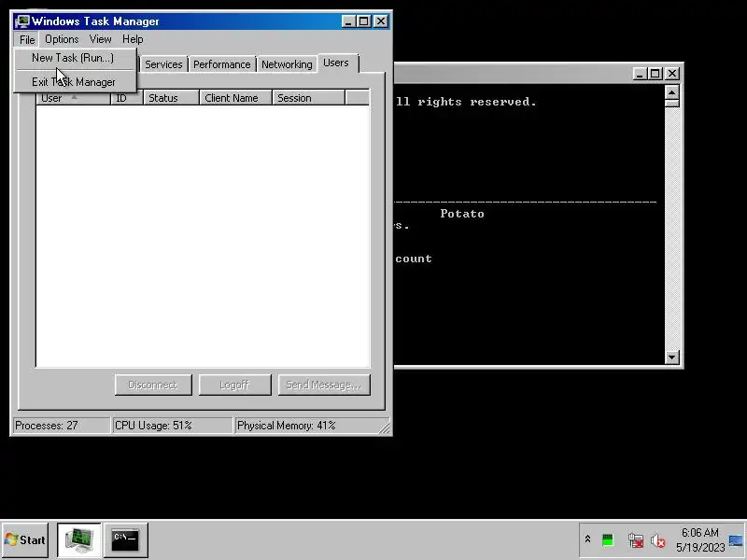747x560 pixels.
Task: Switch to the Performance tab
Action: pyautogui.click(x=221, y=64)
